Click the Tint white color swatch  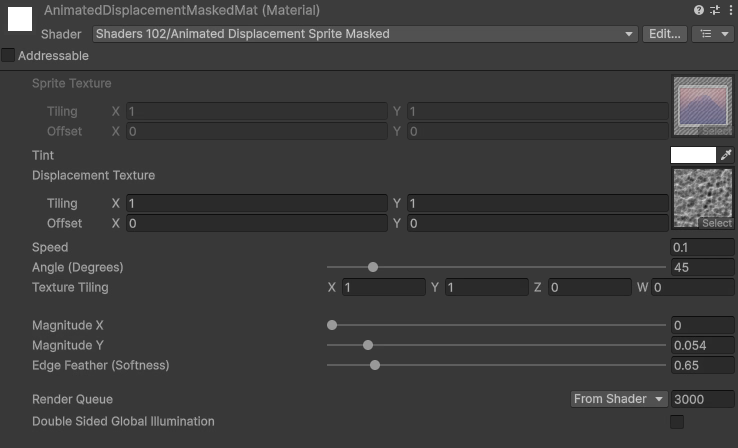coord(693,155)
